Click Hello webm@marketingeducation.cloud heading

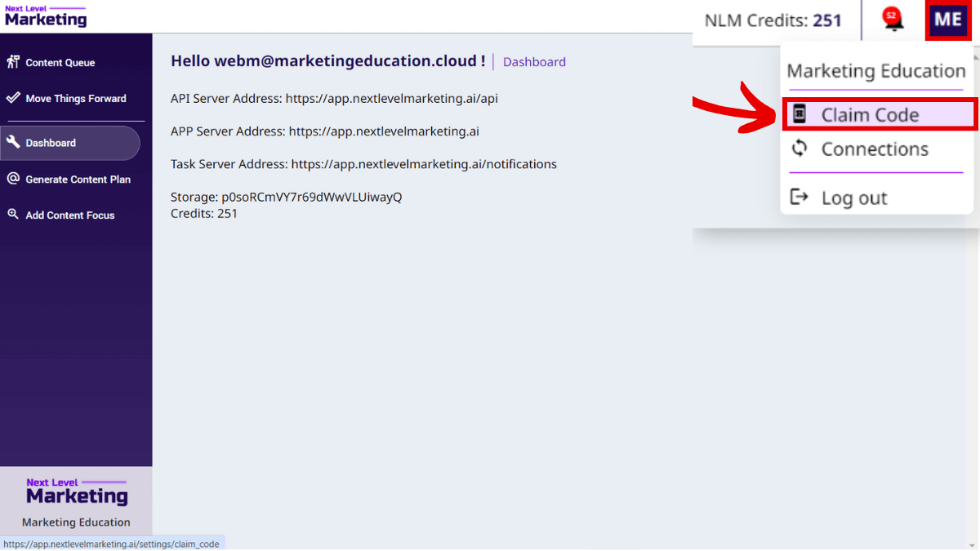click(328, 61)
